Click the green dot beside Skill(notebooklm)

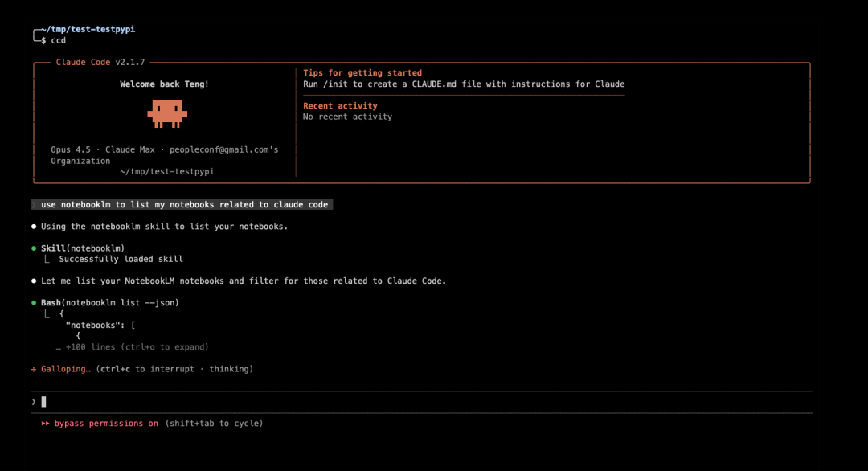[x=34, y=248]
